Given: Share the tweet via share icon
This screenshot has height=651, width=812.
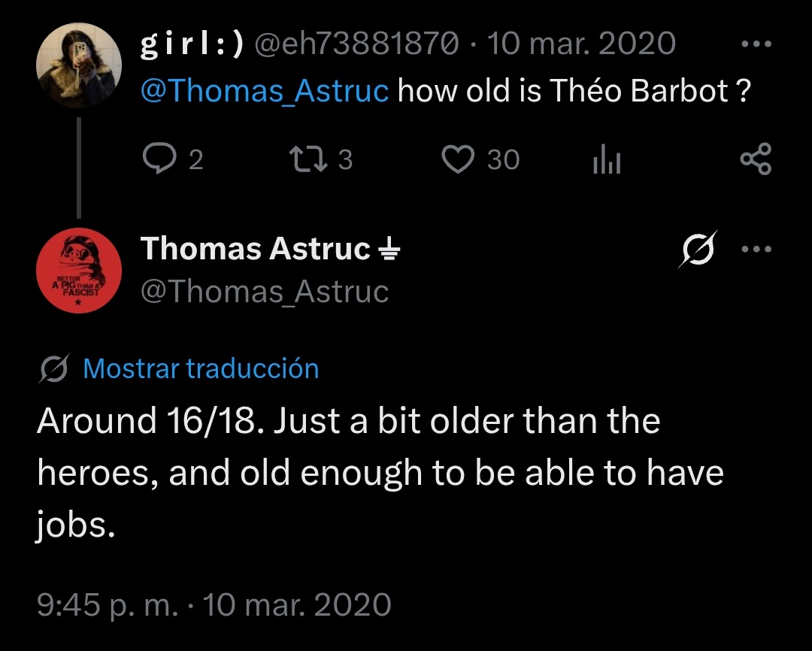Looking at the screenshot, I should (x=756, y=159).
